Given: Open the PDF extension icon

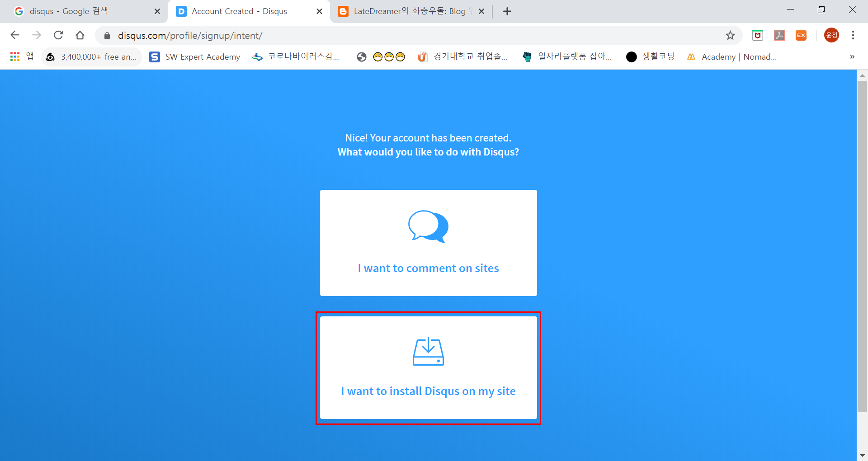Looking at the screenshot, I should click(x=779, y=35).
